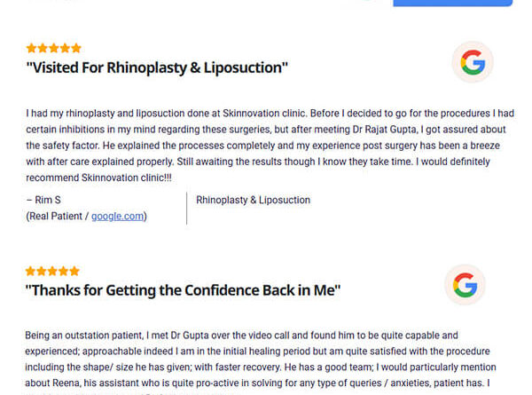
Task: Click the "Visited For Rhinoplasty & Liposuction" heading
Action: pyautogui.click(x=157, y=67)
